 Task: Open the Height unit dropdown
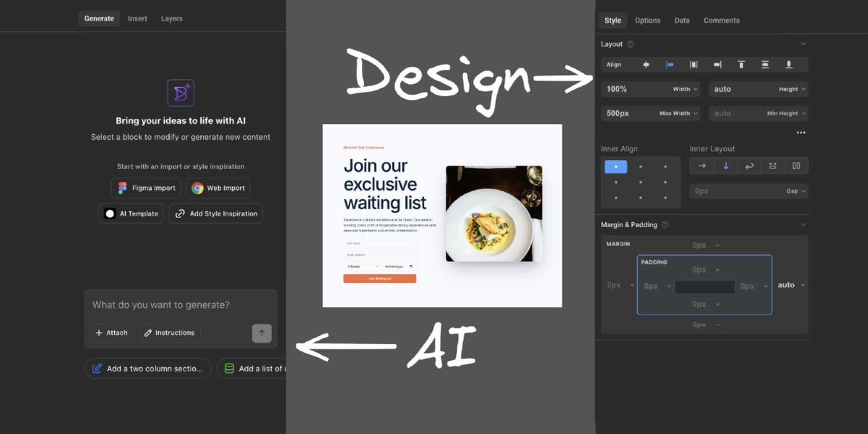pyautogui.click(x=792, y=89)
